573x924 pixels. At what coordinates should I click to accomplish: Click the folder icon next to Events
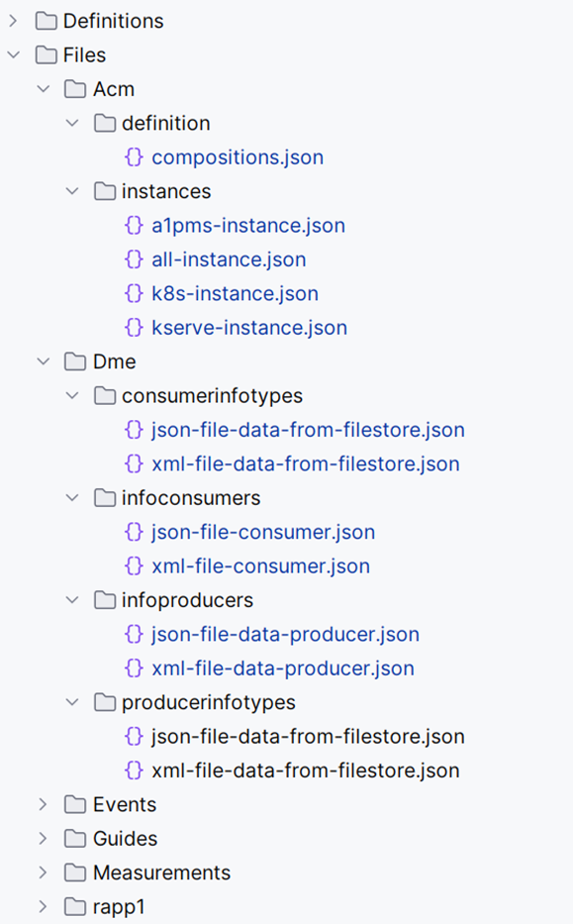[x=74, y=804]
